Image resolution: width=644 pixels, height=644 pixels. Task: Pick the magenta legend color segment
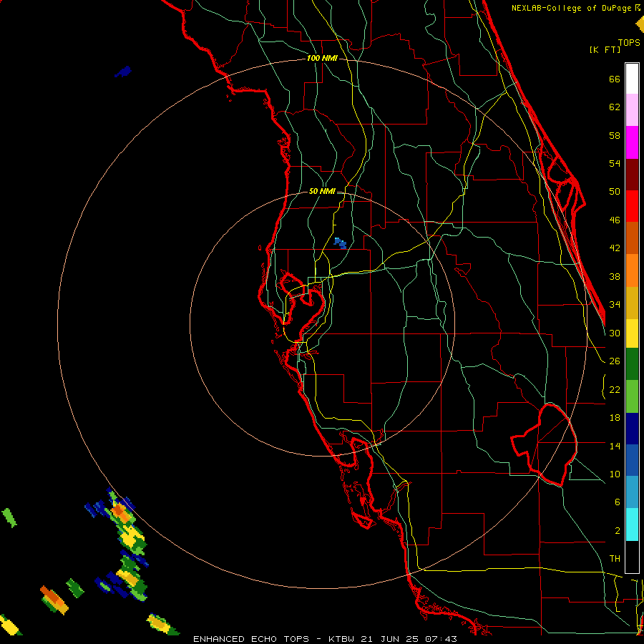[x=632, y=142]
